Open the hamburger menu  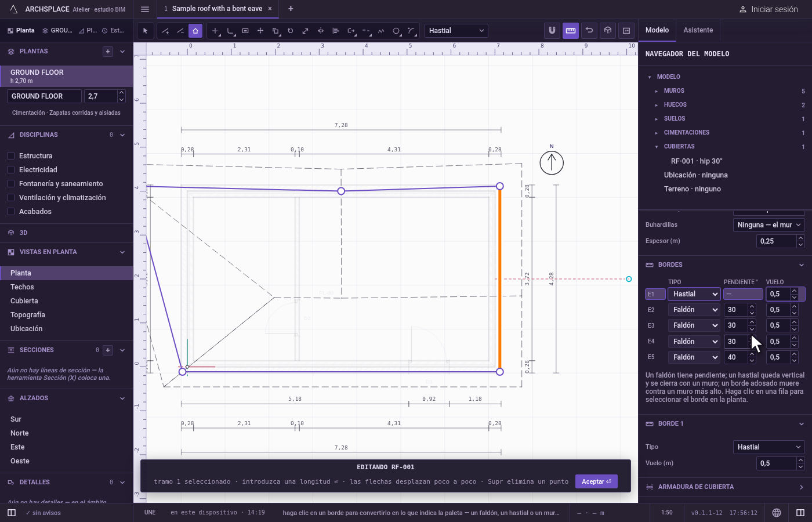coord(145,9)
